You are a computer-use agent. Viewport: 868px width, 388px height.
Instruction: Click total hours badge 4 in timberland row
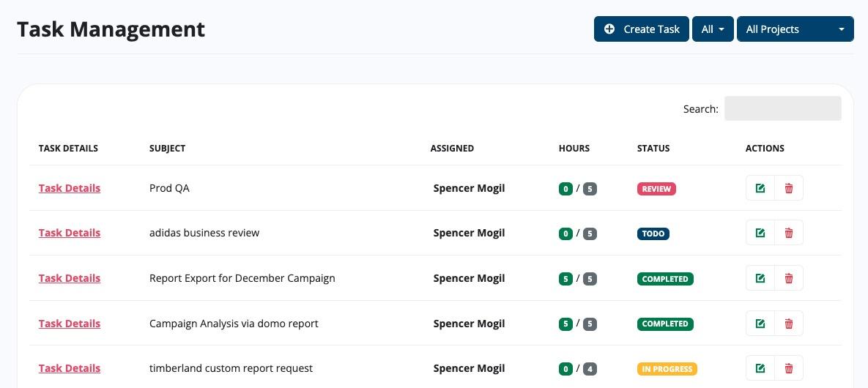[x=590, y=369]
